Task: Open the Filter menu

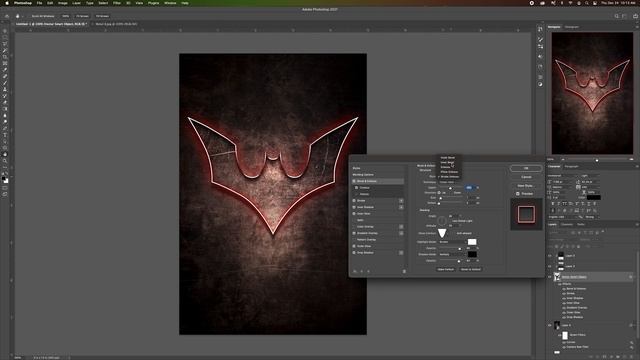Action: (x=117, y=3)
